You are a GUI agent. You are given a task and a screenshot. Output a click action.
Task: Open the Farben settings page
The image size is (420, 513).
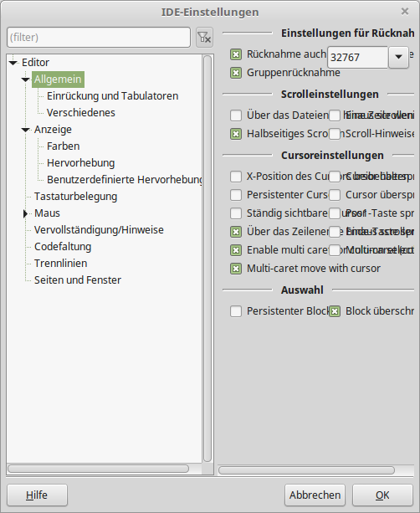(x=63, y=146)
